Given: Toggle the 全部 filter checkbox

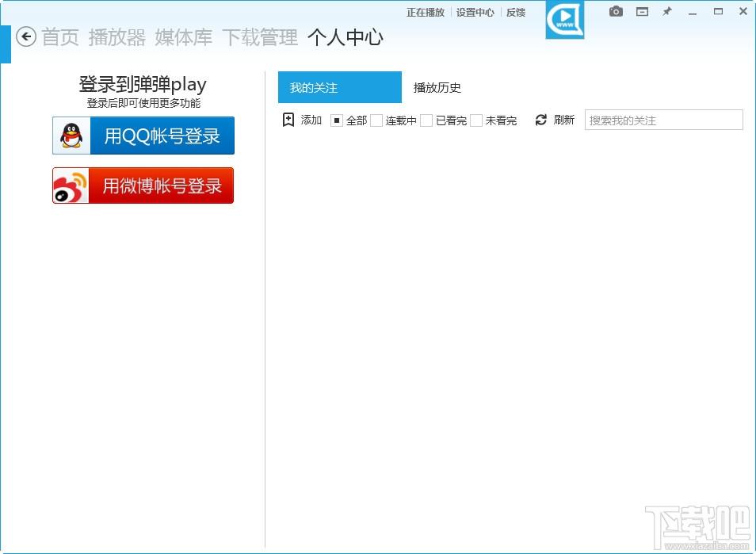Looking at the screenshot, I should [x=337, y=120].
